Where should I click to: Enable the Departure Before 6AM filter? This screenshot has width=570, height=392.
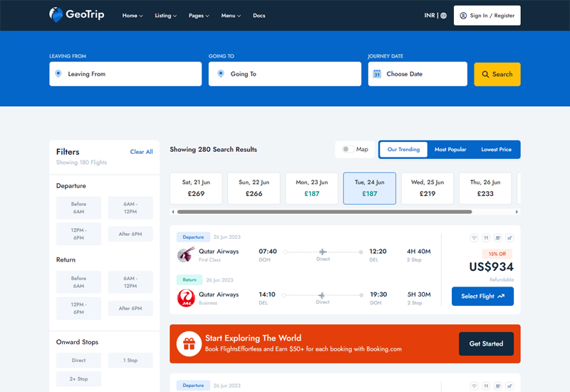tap(78, 207)
